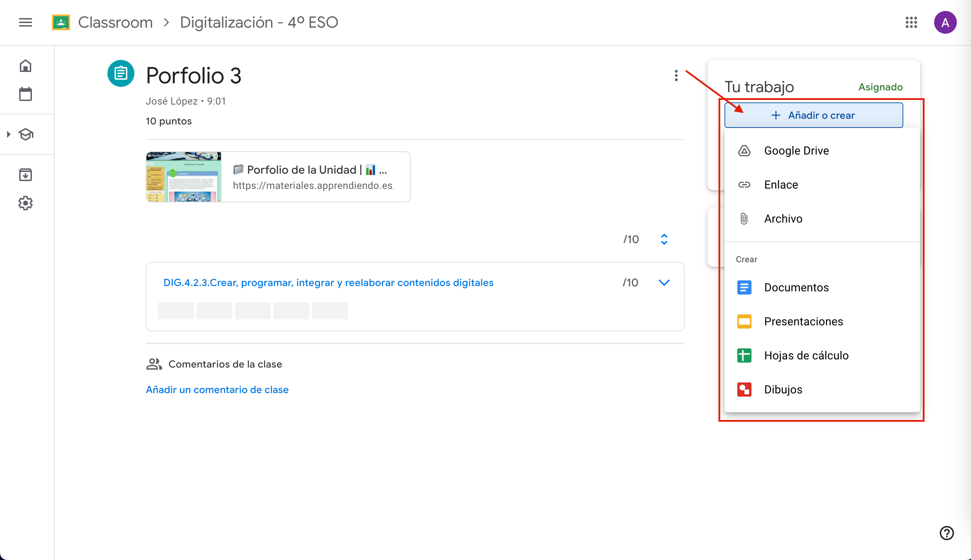Open archived classes sidebar icon
Screen dimensions: 971x560
pos(26,175)
